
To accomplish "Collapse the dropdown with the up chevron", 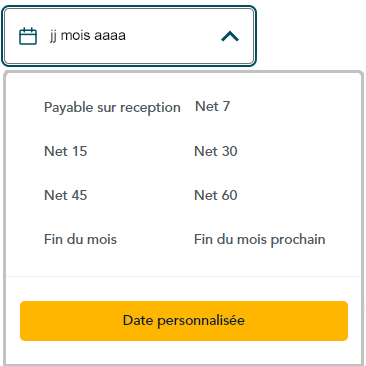I will [x=230, y=36].
